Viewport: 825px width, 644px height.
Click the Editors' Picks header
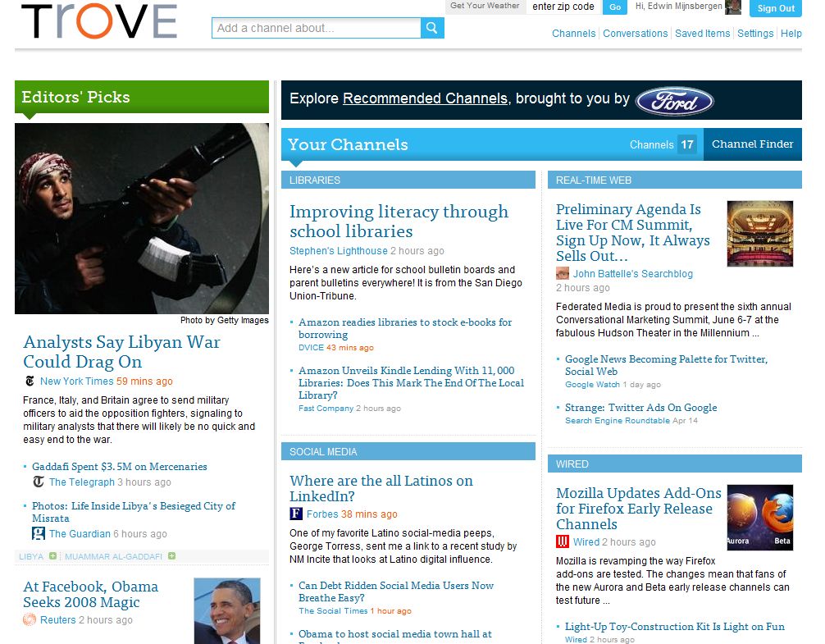coord(142,97)
